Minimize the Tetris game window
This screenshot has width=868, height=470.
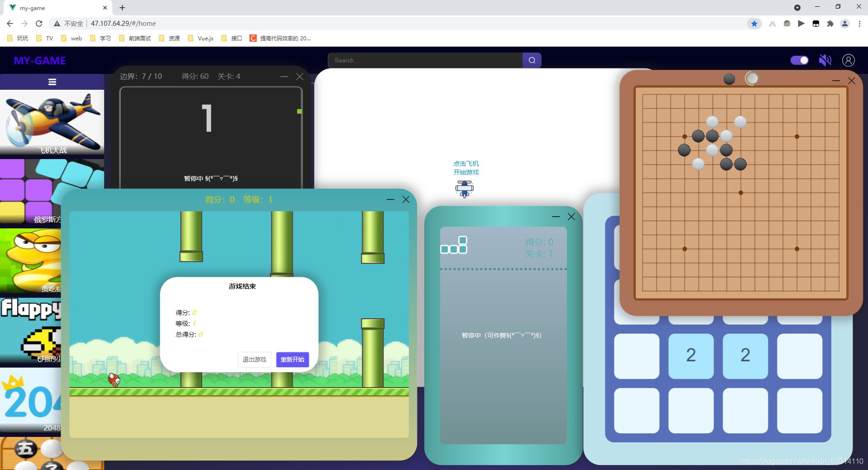(x=556, y=217)
